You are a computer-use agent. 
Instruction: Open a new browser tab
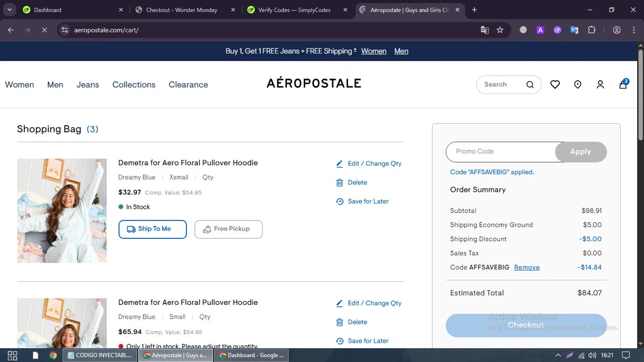tap(474, 10)
